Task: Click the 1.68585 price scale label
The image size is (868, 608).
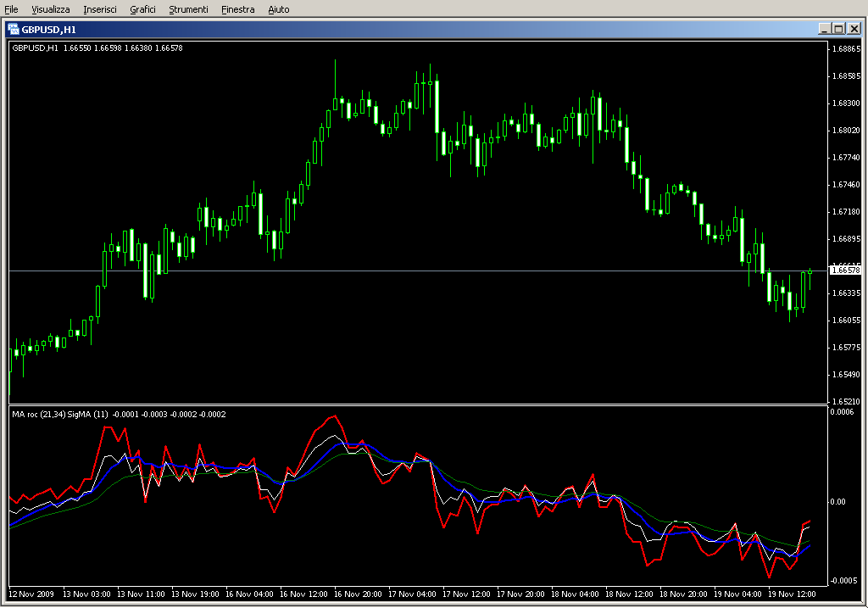Action: [x=847, y=75]
